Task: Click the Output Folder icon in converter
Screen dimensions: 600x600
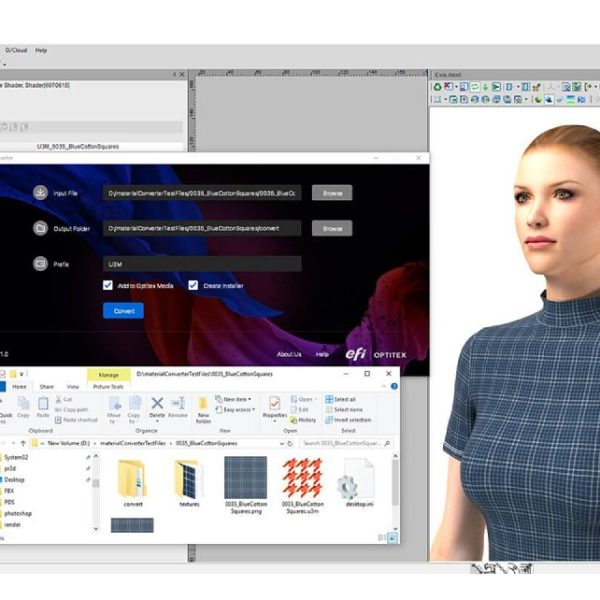Action: (x=40, y=228)
